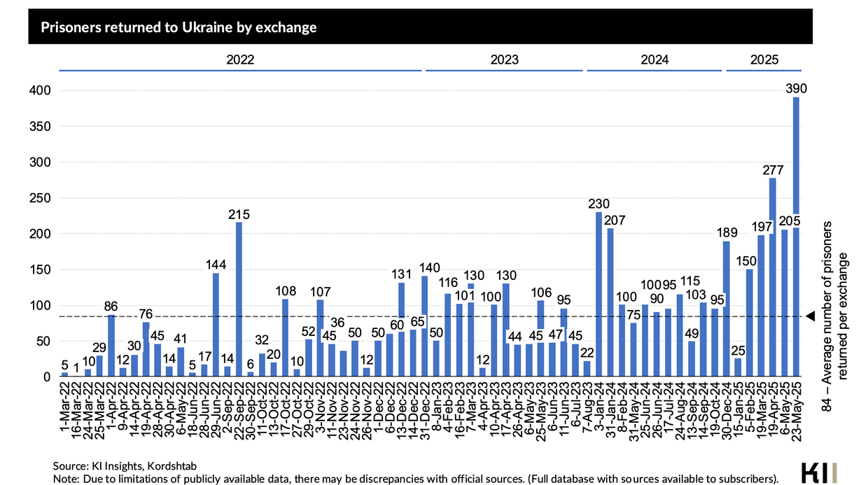Select the 215 bar for 22-Sep-22

click(x=239, y=300)
